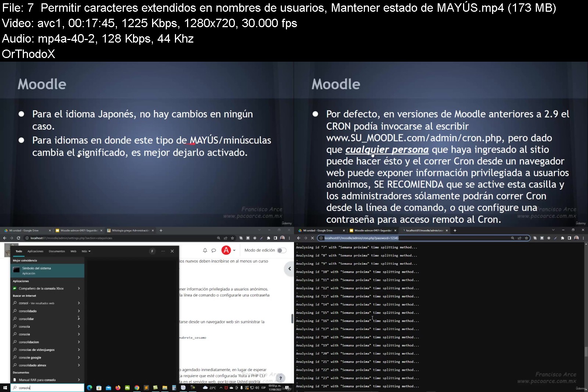Open the Moodle right drawer chevron

[x=289, y=269]
